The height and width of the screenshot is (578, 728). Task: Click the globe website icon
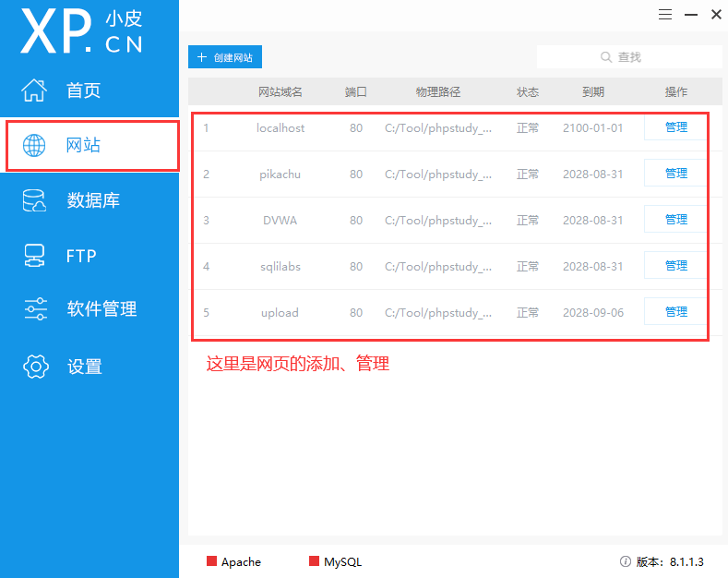click(x=34, y=146)
